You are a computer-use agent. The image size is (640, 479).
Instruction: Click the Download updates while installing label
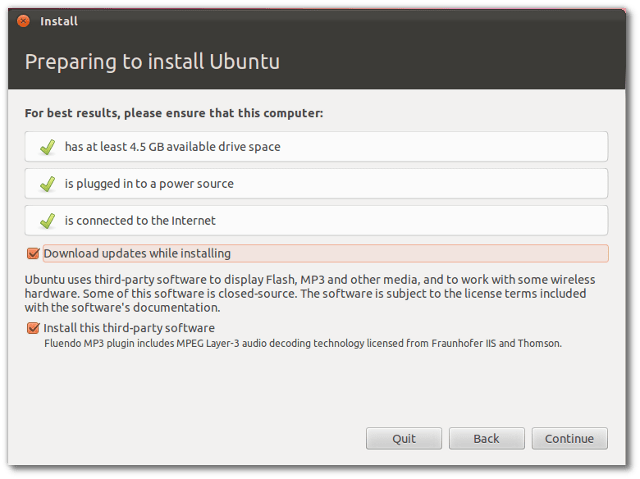137,253
